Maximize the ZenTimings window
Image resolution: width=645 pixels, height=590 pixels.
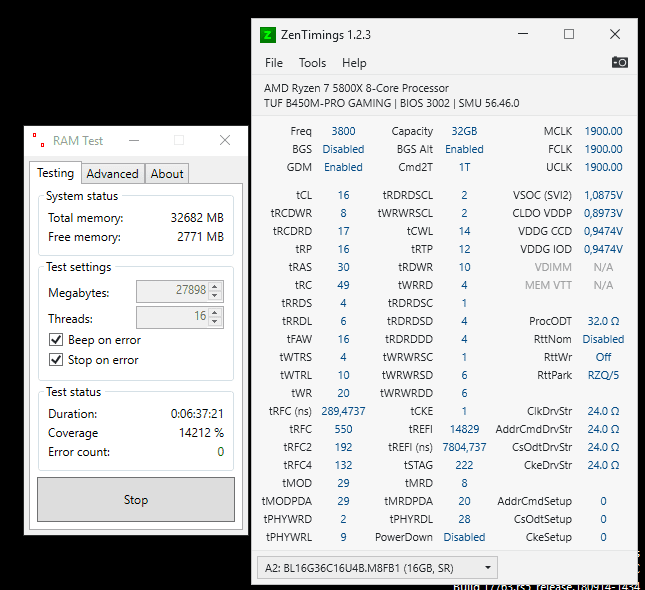pyautogui.click(x=569, y=34)
